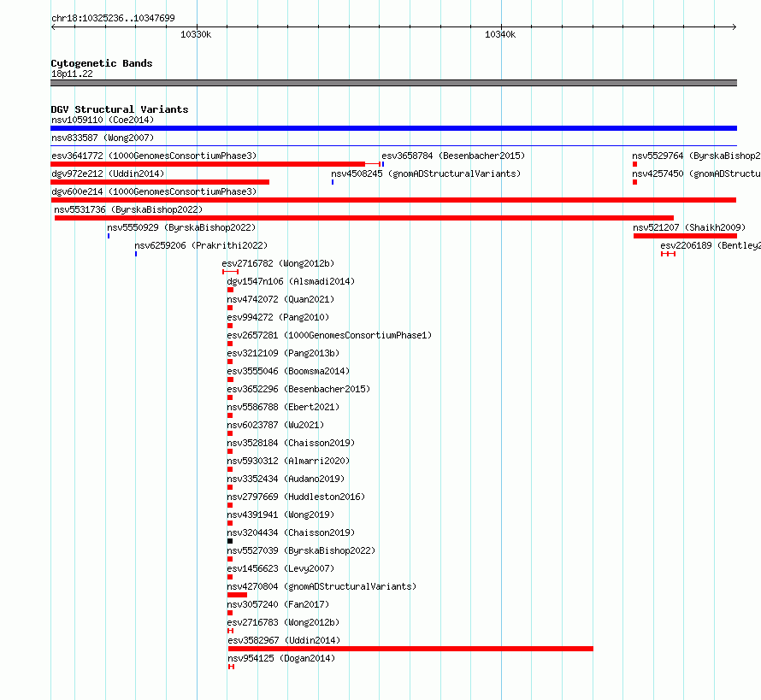The height and width of the screenshot is (700, 761).
Task: Open esv3652296 (Besenbacher2015) label
Action: tap(298, 389)
